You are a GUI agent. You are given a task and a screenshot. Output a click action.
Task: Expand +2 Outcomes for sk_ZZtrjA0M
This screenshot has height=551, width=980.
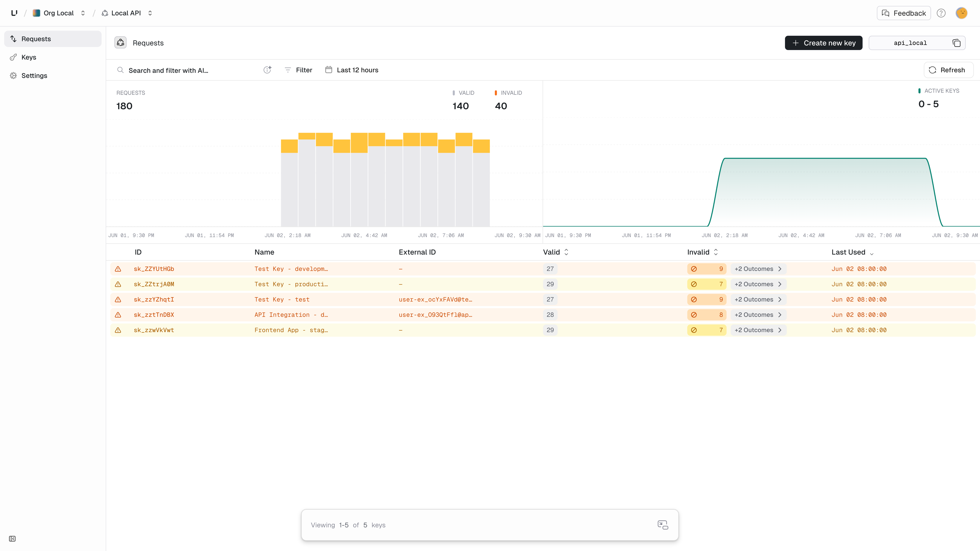[758, 284]
